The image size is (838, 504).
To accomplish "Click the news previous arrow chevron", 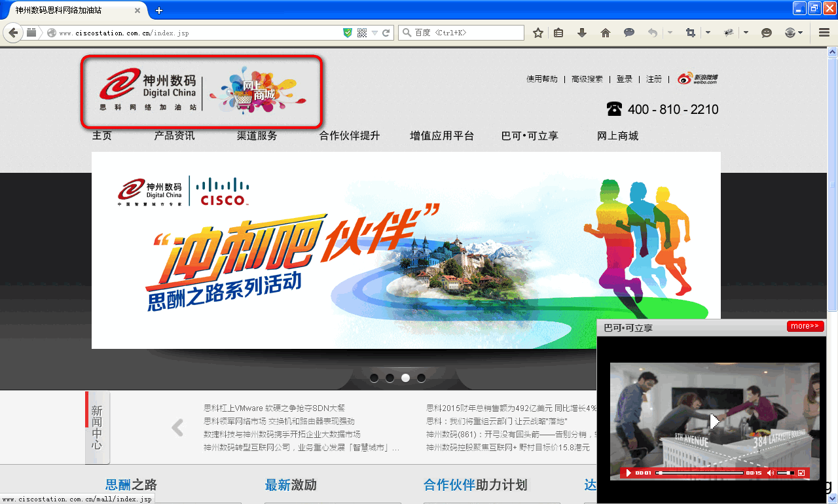I will coord(177,428).
